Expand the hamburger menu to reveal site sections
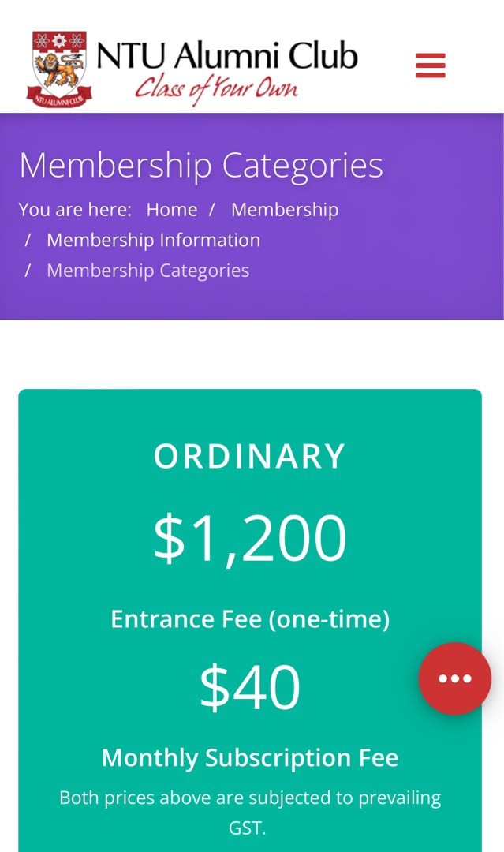The image size is (504, 852). coord(430,65)
